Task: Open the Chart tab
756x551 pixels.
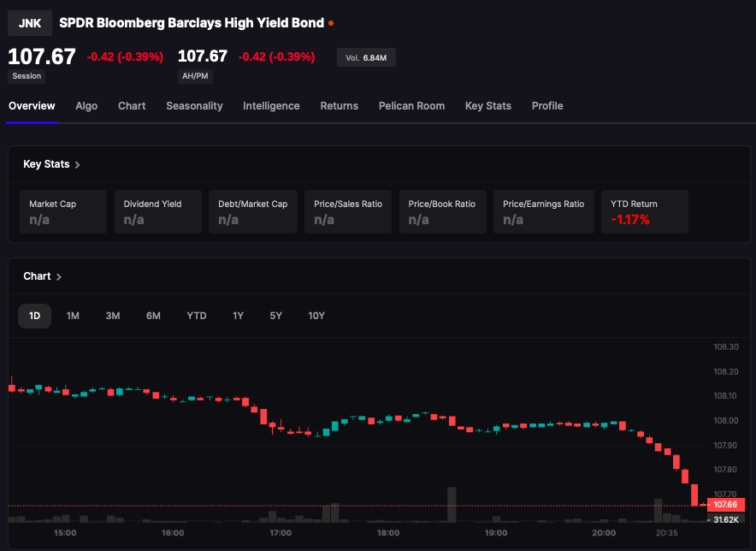Action: click(132, 106)
